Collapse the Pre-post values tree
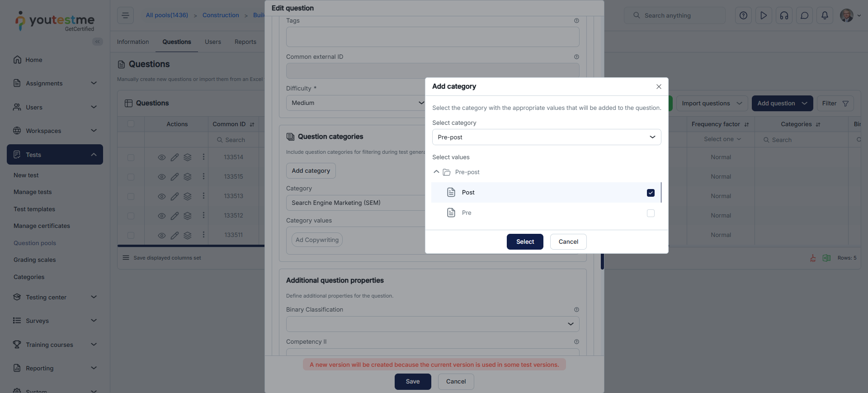This screenshot has width=868, height=393. pos(436,172)
